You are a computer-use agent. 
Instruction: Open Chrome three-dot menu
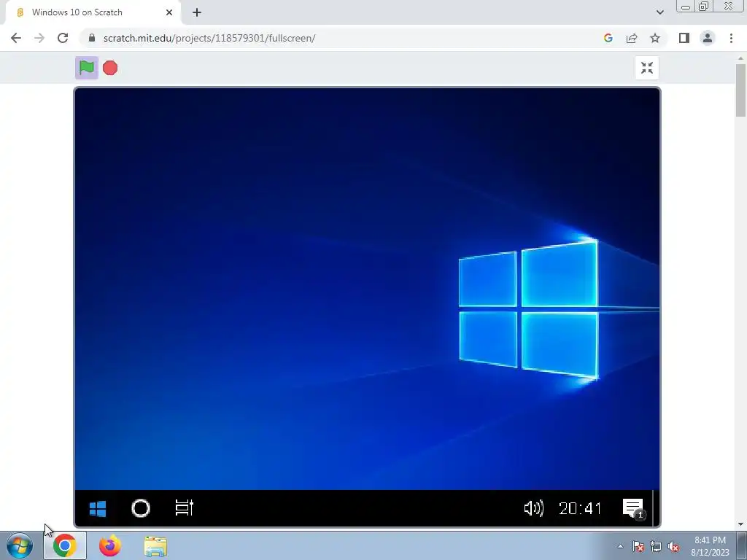pyautogui.click(x=731, y=38)
